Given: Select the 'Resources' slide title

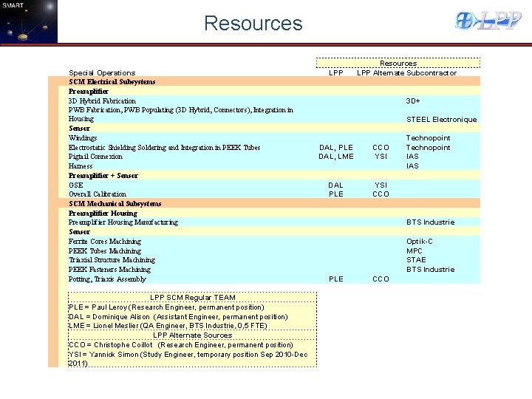Looking at the screenshot, I should (x=253, y=23).
